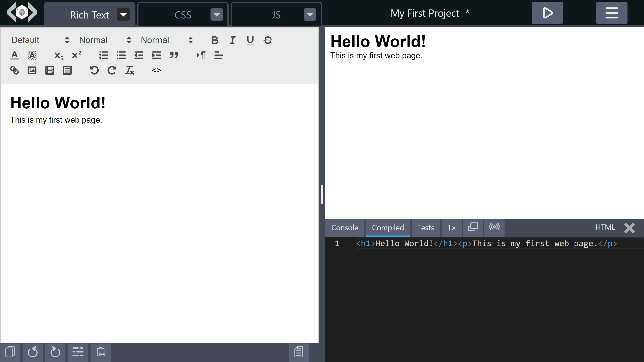This screenshot has width=644, height=362.
Task: Format the code
Action: (x=78, y=352)
